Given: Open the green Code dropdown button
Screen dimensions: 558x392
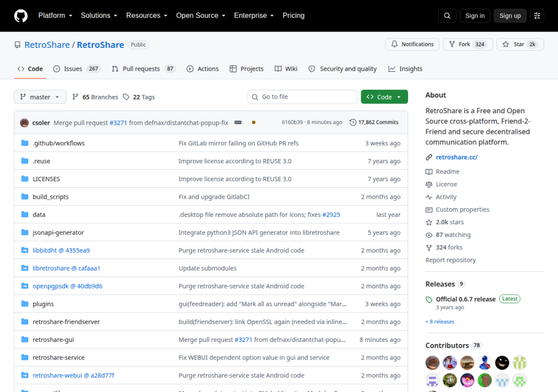Looking at the screenshot, I should click(384, 97).
